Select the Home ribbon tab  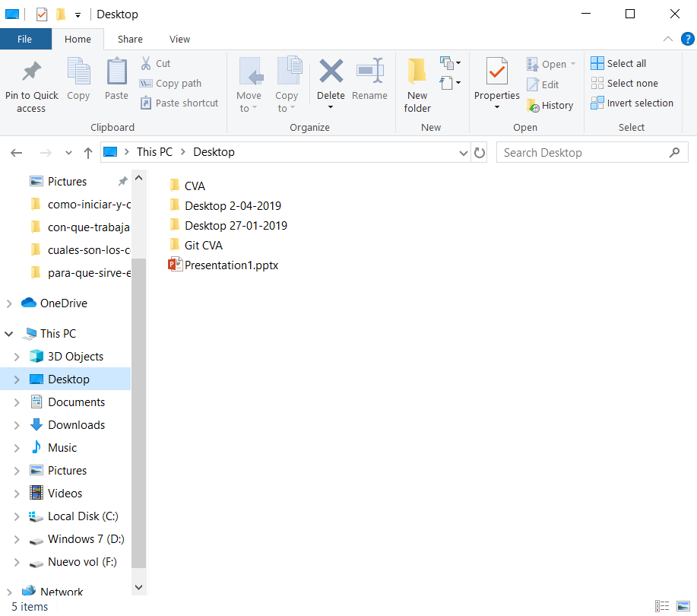click(x=78, y=39)
